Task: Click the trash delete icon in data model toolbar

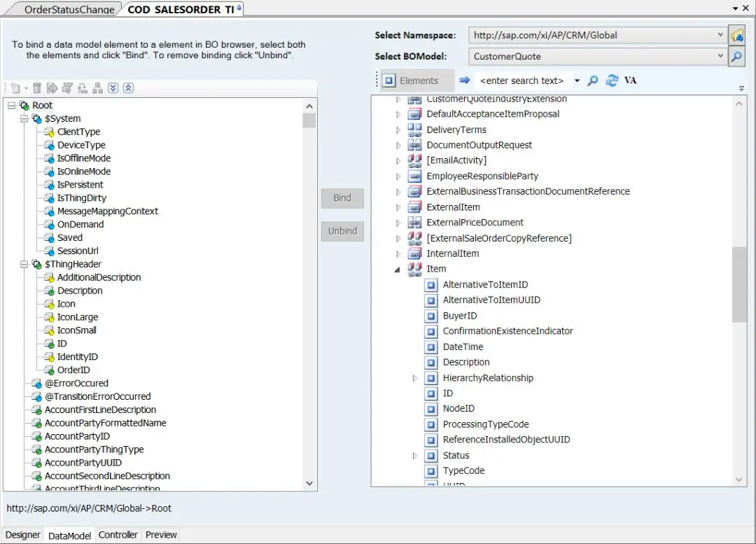Action: pos(37,88)
